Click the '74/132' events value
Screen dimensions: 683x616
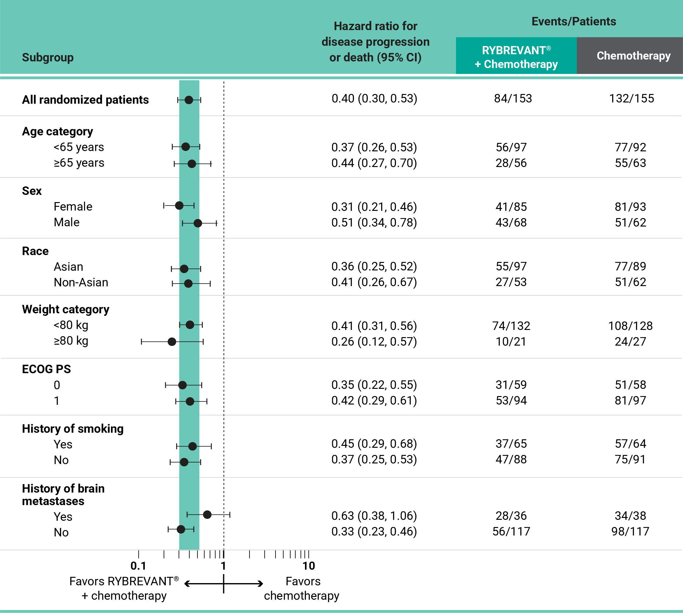pos(511,326)
